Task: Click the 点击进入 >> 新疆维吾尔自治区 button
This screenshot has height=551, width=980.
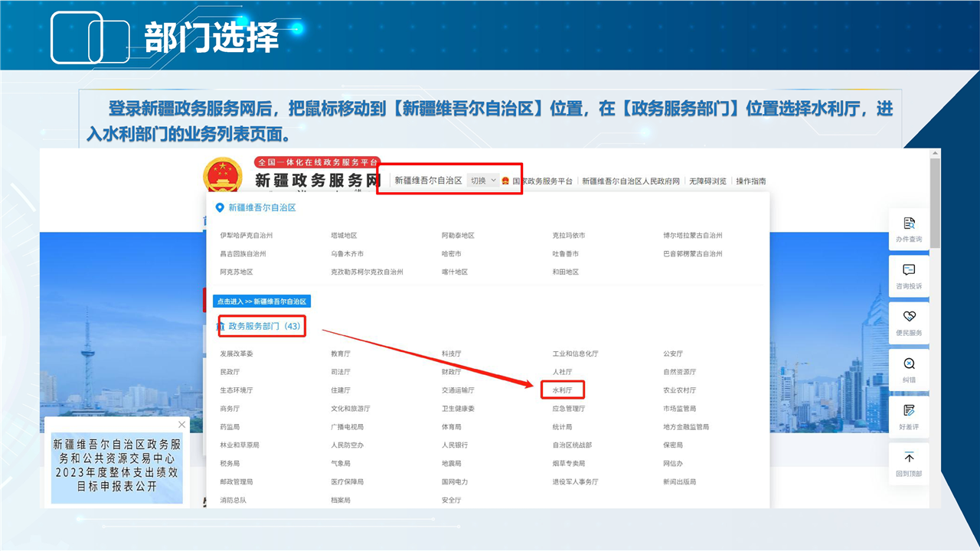Action: coord(261,302)
